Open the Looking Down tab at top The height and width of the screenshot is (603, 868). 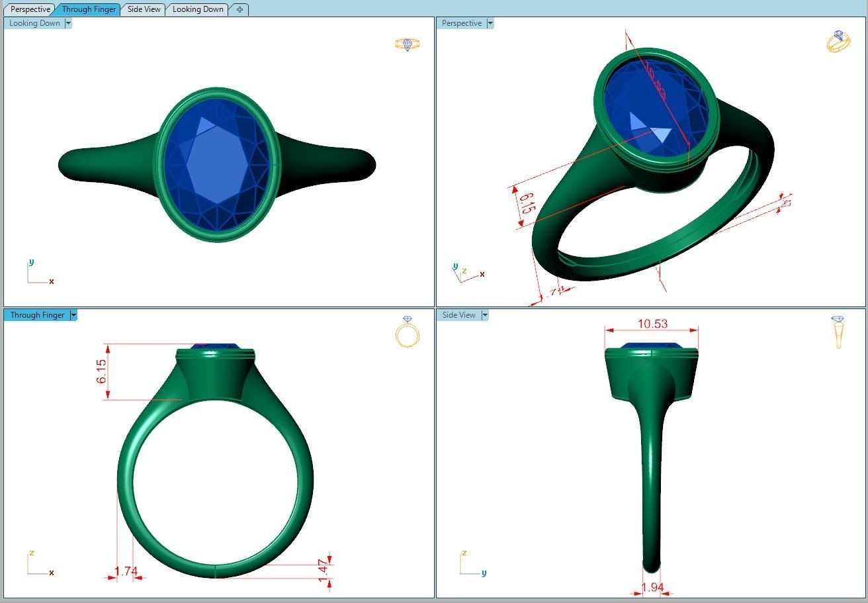pos(198,9)
